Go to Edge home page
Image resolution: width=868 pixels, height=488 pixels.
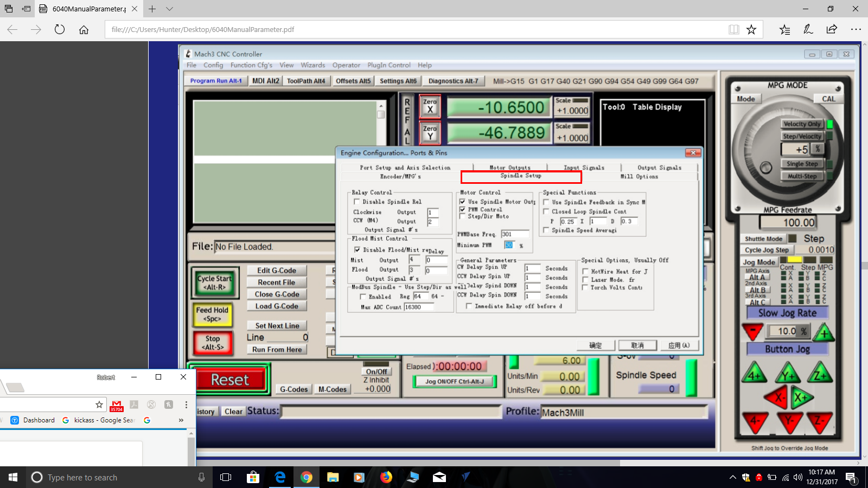84,29
